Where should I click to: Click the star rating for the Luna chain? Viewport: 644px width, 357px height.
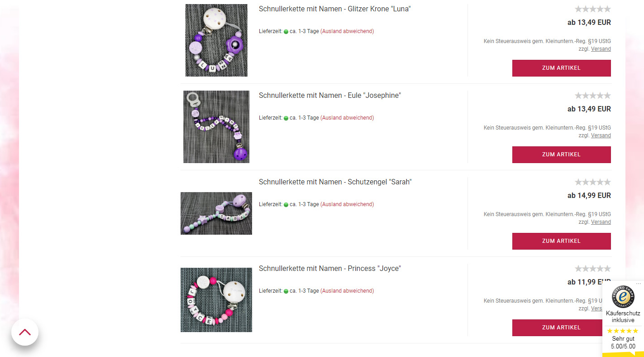[x=592, y=9]
